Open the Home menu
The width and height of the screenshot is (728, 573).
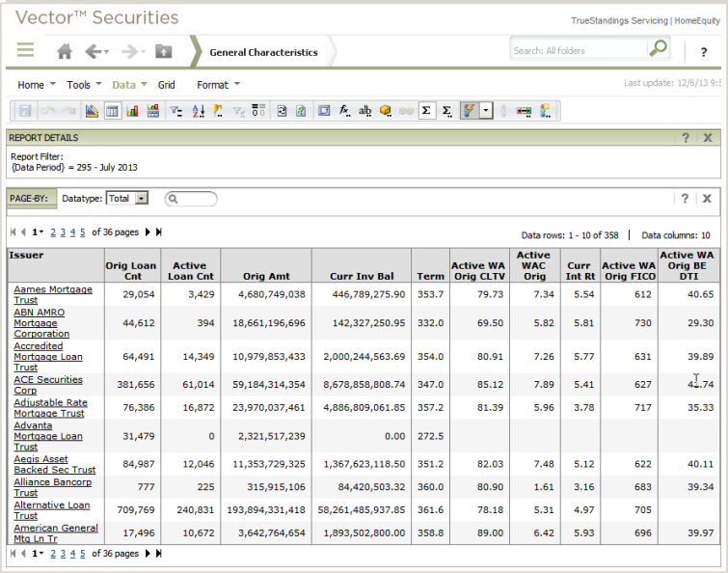(37, 85)
